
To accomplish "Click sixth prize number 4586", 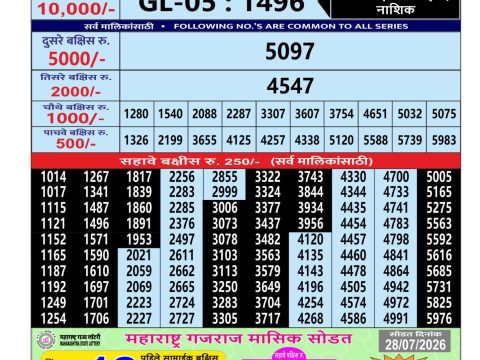I will point(353,318).
